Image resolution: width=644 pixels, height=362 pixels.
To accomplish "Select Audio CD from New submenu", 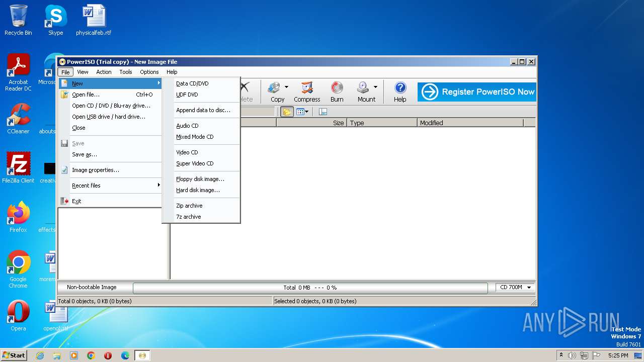I will tap(201, 126).
